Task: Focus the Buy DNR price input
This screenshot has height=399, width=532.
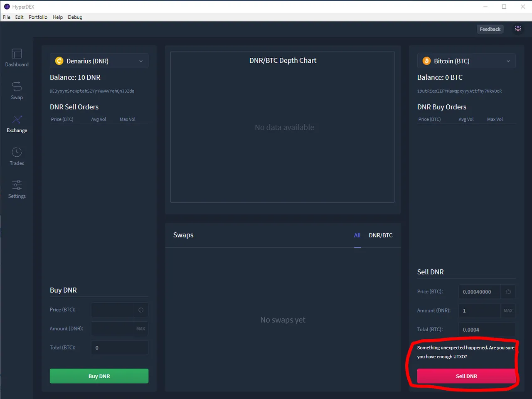Action: click(x=112, y=310)
